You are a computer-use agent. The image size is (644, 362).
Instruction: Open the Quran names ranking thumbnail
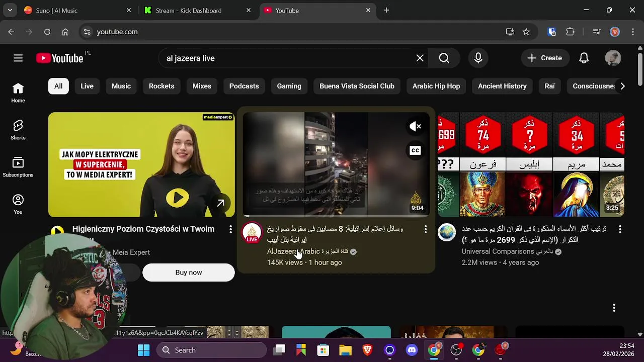pos(531,165)
